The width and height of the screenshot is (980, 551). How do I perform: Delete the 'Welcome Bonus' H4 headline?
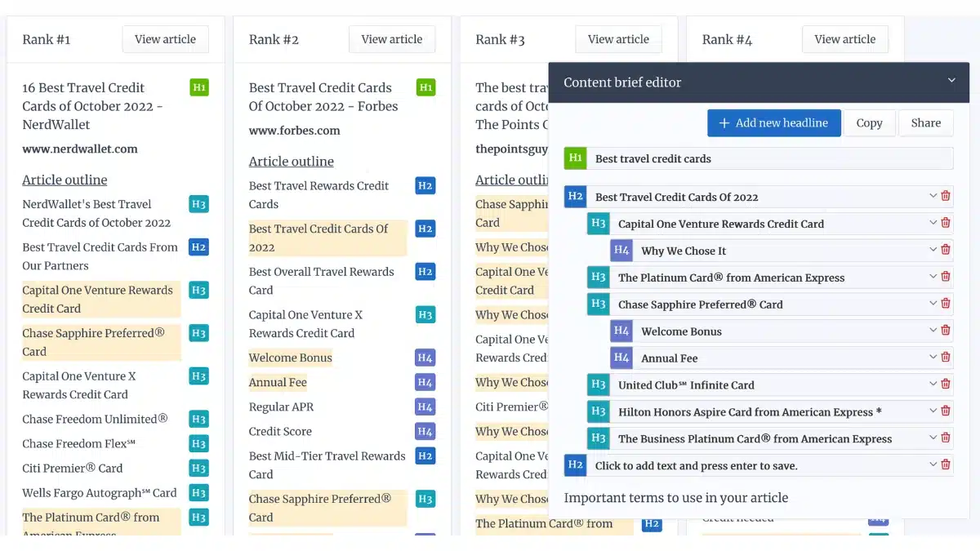point(946,331)
